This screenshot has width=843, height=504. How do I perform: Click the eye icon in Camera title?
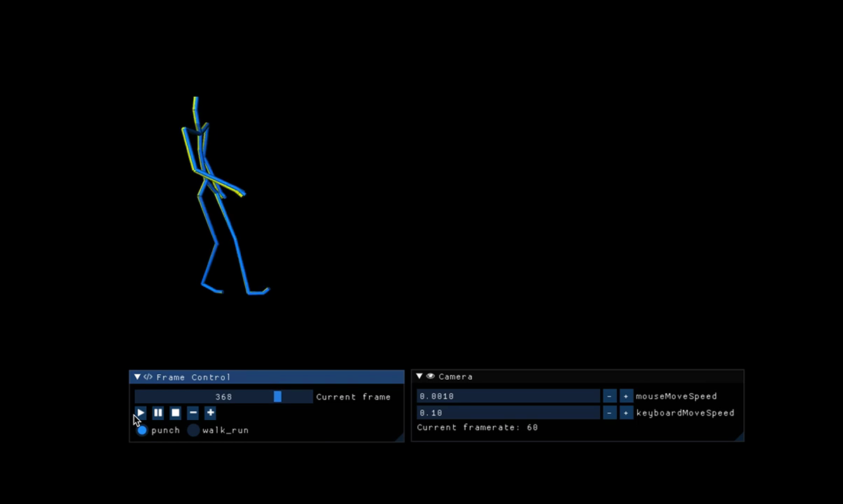[431, 377]
